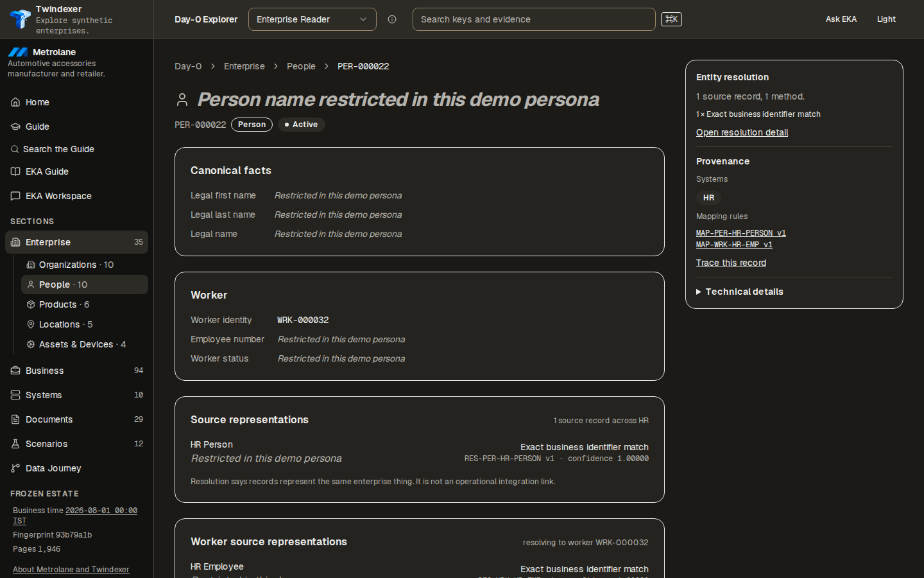Click the Twindexer logo icon

click(20, 19)
